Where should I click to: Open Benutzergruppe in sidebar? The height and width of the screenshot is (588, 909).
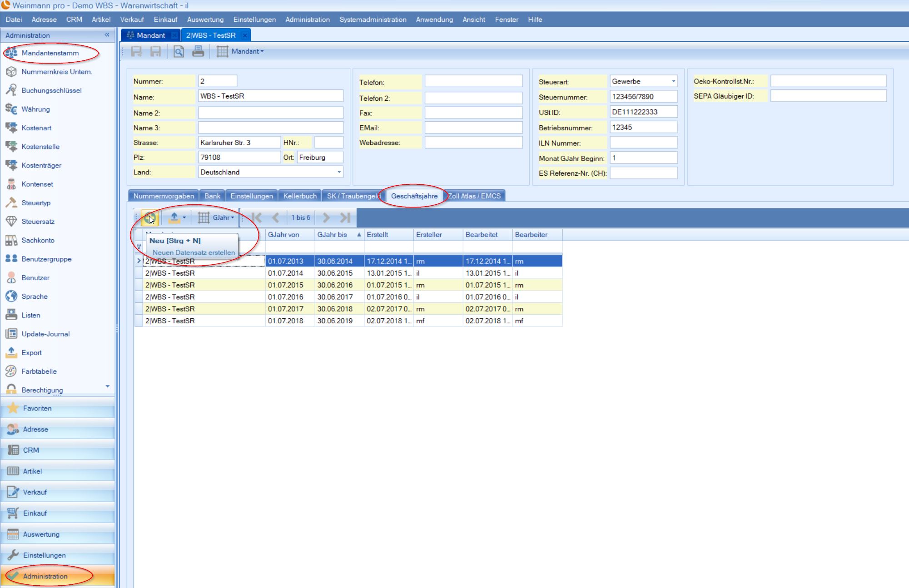tap(46, 259)
